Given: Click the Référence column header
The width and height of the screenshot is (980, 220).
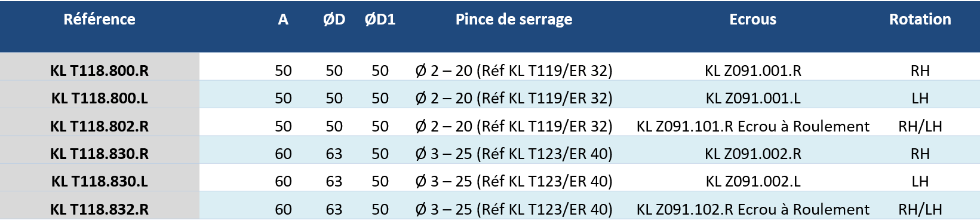Looking at the screenshot, I should [x=99, y=19].
